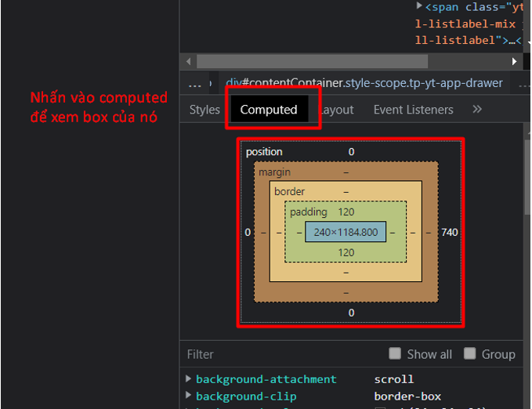Viewport: 532px width, 409px height.
Task: Click the left scroll arrow of horizontal scrollbar
Action: pos(188,61)
